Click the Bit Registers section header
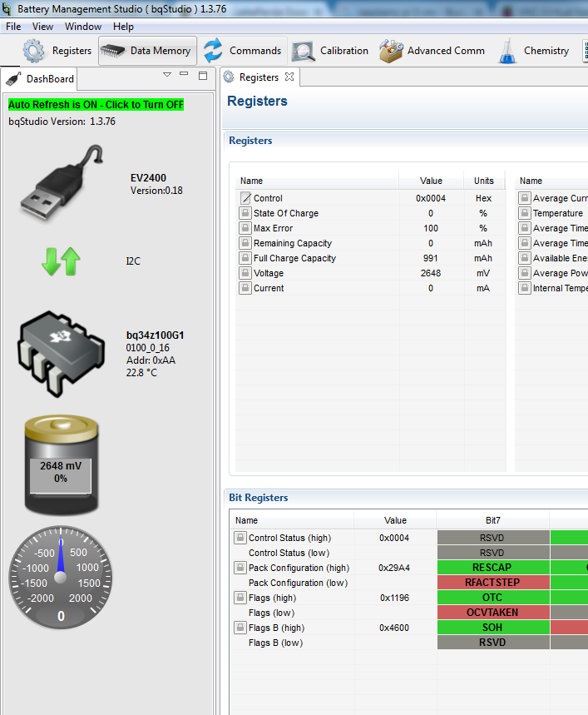This screenshot has width=588, height=715. point(259,498)
